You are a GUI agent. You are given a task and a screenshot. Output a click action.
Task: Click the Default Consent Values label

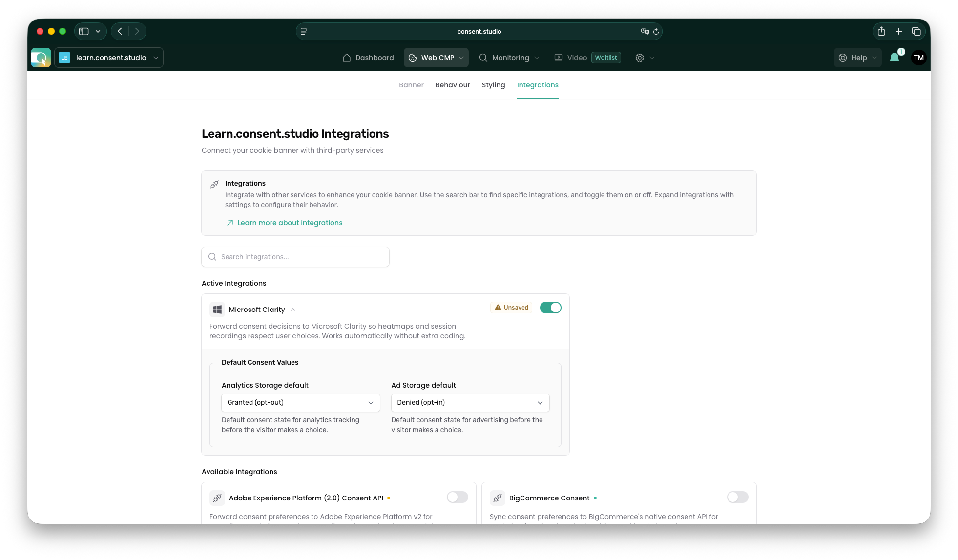click(260, 362)
